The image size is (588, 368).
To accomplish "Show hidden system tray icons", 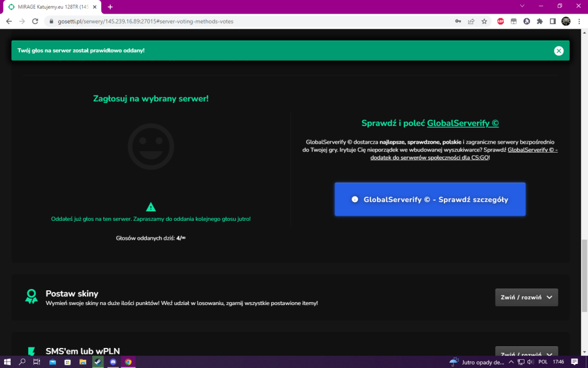I will (511, 362).
